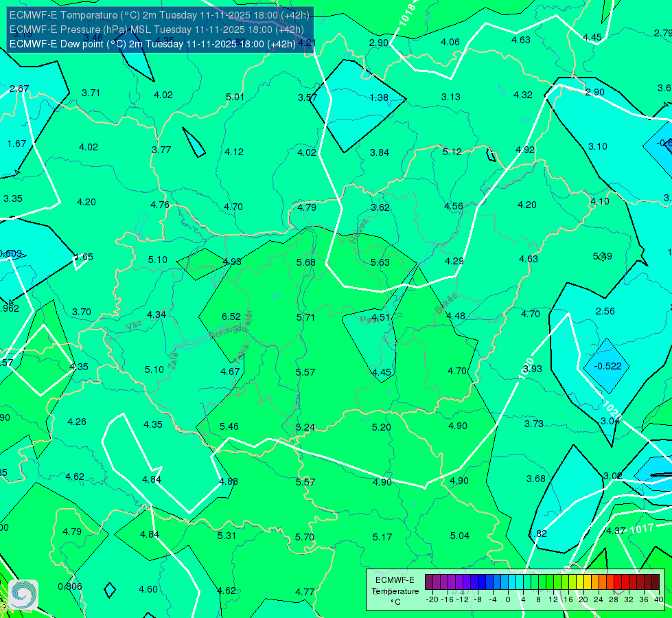Click the 1018 isobar label
Image resolution: width=672 pixels, height=618 pixels.
point(407,14)
